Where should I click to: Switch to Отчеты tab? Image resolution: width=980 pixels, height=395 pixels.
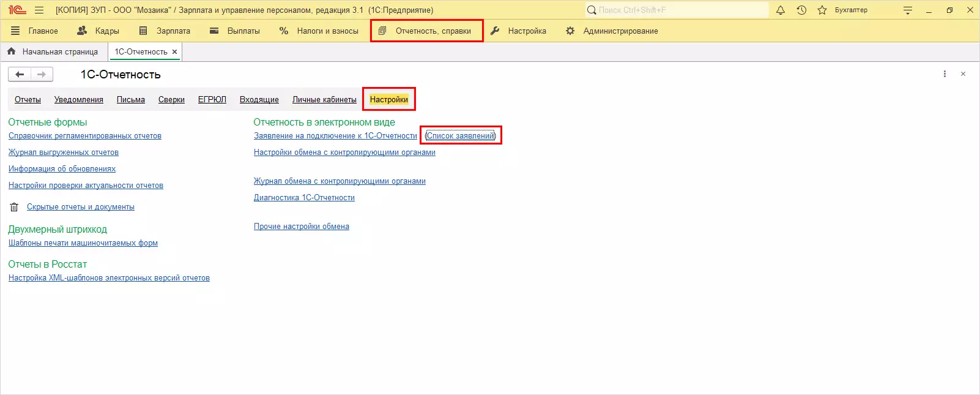coord(28,100)
